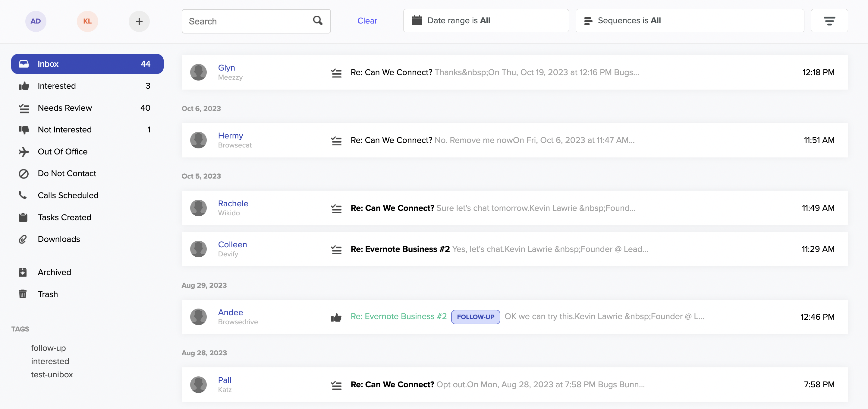Open Hermy's 'Remove me now' email

[x=514, y=140]
